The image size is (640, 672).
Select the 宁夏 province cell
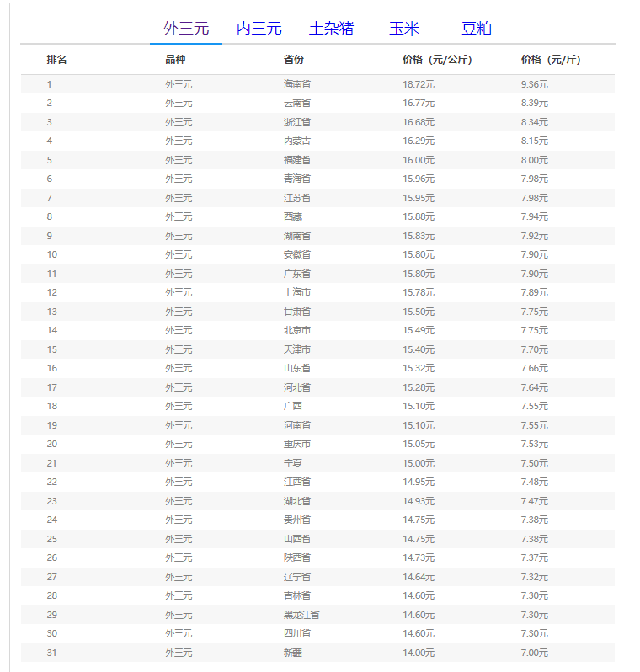click(x=293, y=463)
